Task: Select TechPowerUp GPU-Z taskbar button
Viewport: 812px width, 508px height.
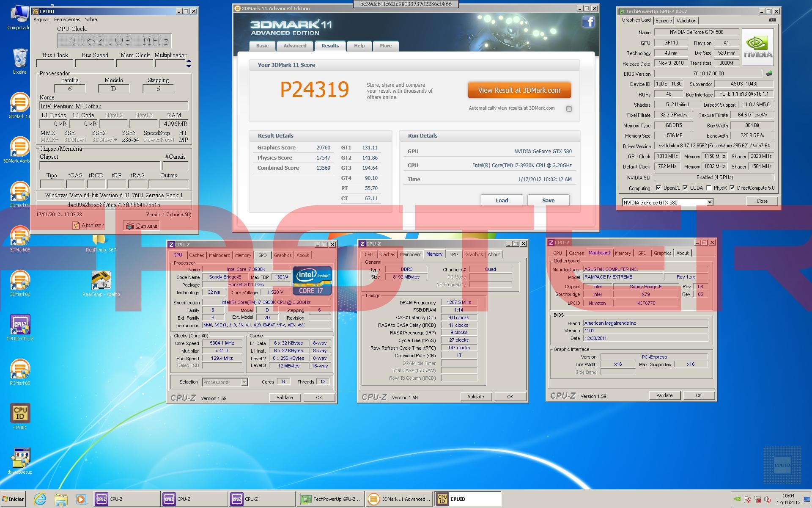Action: coord(330,499)
